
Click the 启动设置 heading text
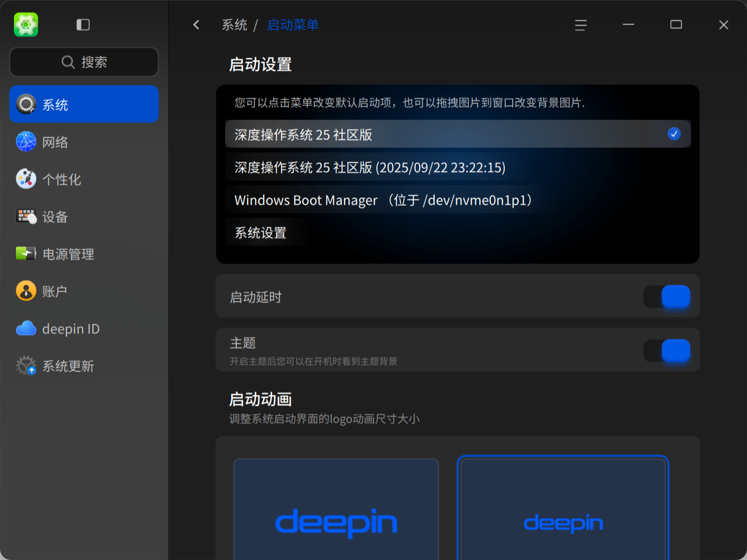(260, 65)
